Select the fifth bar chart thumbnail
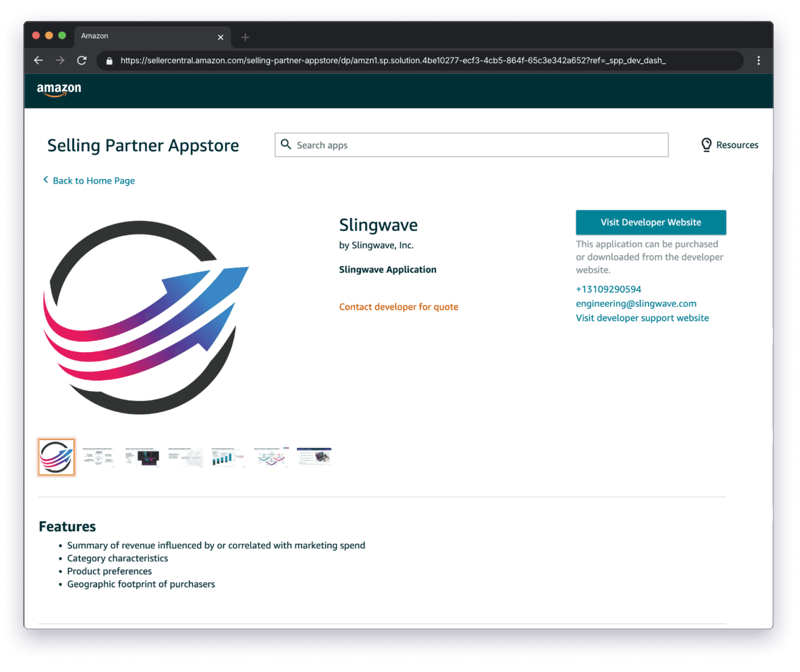 click(x=228, y=457)
